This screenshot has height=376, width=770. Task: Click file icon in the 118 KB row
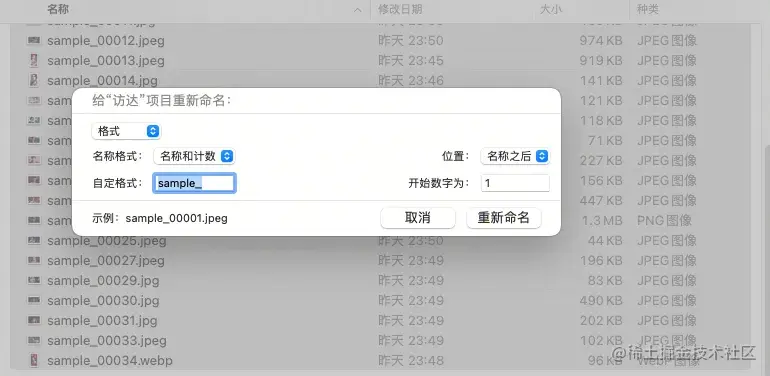[x=34, y=120]
